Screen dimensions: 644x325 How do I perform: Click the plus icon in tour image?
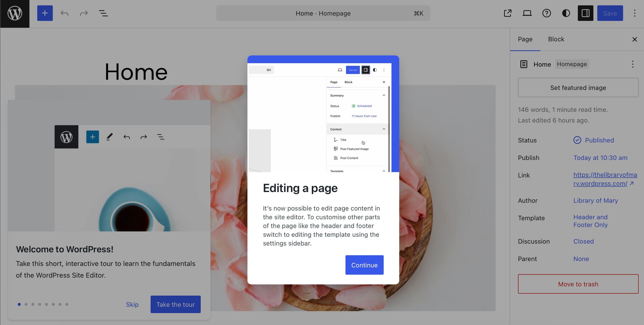(92, 137)
